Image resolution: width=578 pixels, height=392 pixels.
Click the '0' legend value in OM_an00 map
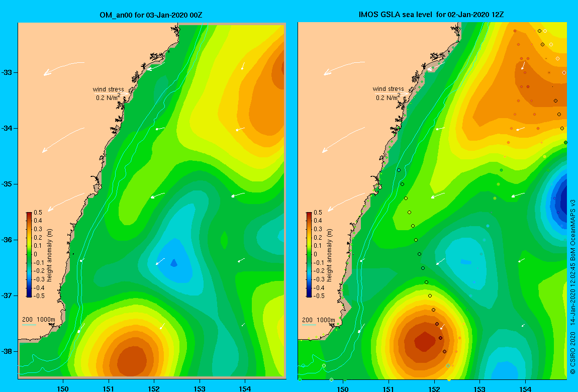pos(35,254)
